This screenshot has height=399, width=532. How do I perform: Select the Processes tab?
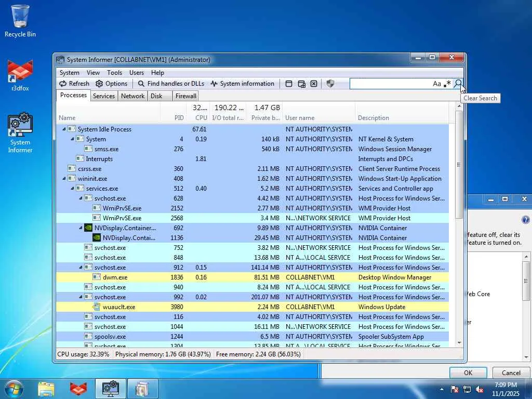(73, 96)
